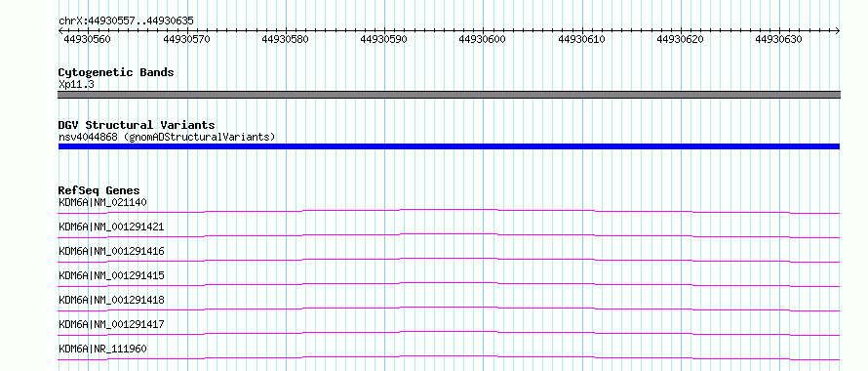Click the nsv4044868 gnomAD variant label
The width and height of the screenshot is (868, 371).
coord(167,137)
